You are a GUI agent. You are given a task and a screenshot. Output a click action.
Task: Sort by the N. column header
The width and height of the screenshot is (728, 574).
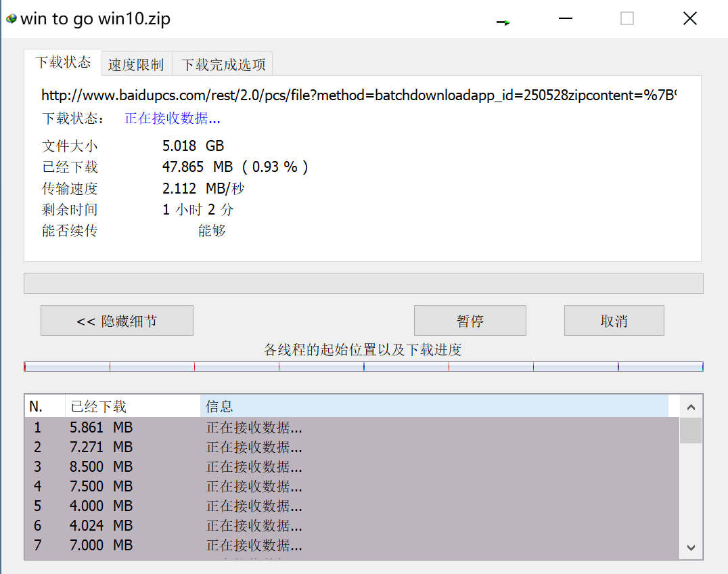pos(45,406)
